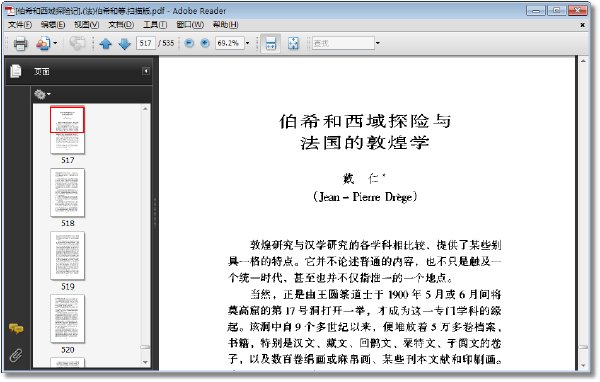Image resolution: width=600 pixels, height=382 pixels.
Task: Toggle scrolling page fit-width mode icon
Action: tap(271, 43)
